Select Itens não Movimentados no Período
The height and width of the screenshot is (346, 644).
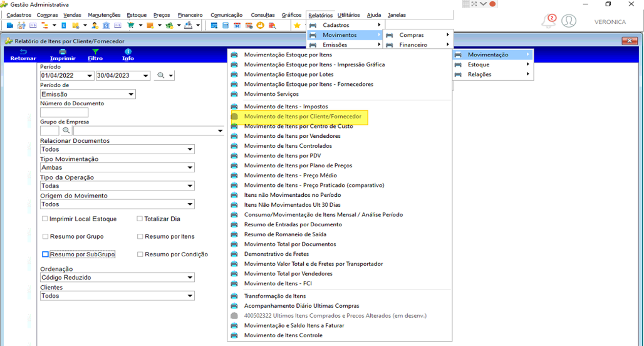[x=293, y=195]
